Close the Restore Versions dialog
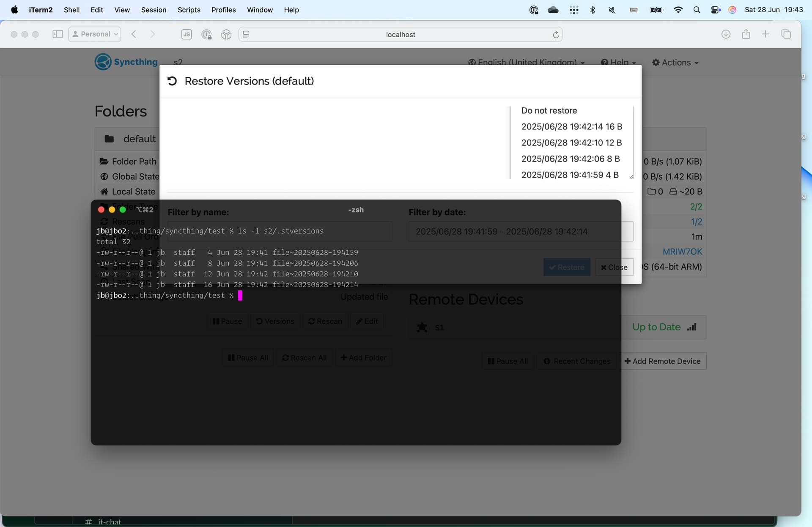The image size is (812, 527). 614,267
